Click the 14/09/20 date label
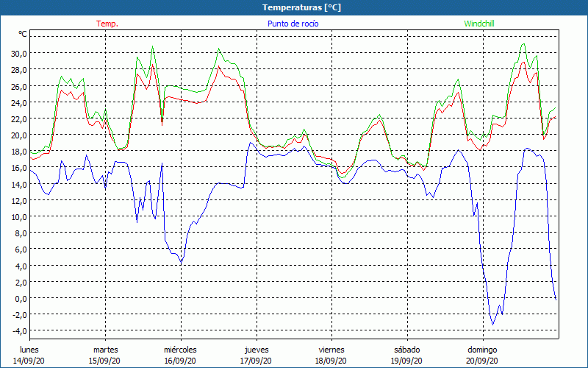Screen dimensions: 588x368 click(x=29, y=361)
